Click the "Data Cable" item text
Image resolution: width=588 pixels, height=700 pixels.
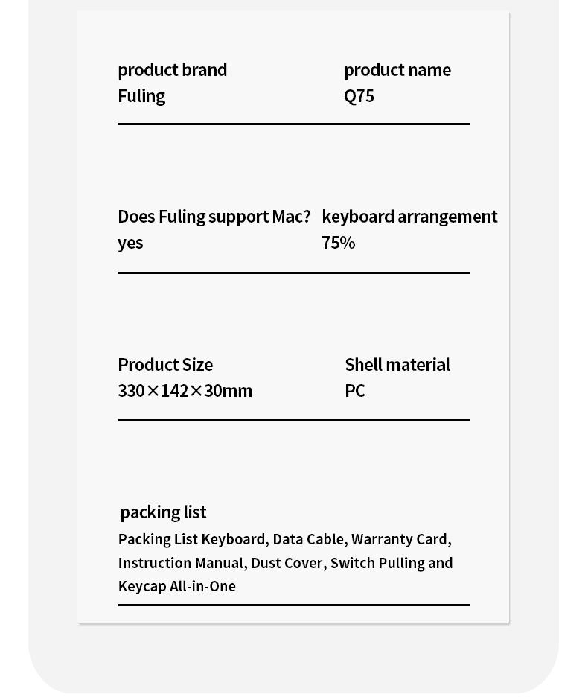(x=308, y=539)
